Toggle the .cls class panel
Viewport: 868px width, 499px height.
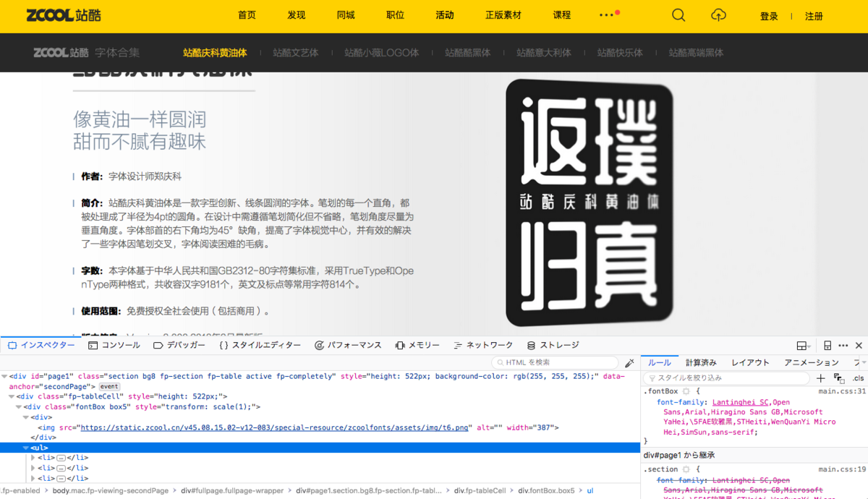pos(858,378)
